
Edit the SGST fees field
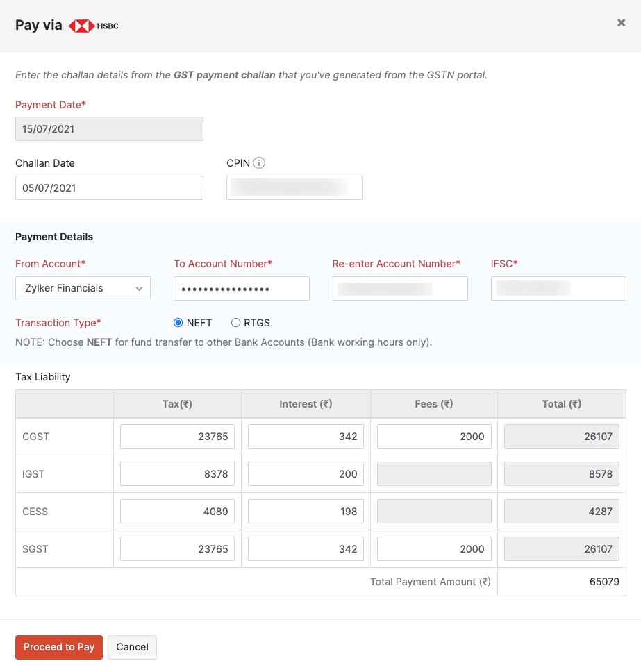point(434,549)
